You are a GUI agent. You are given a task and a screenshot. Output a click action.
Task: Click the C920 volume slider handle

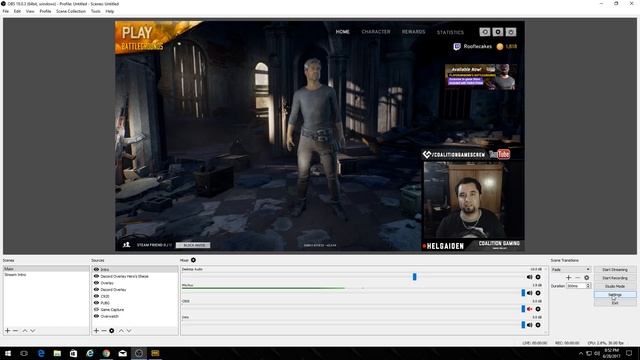[x=523, y=309]
